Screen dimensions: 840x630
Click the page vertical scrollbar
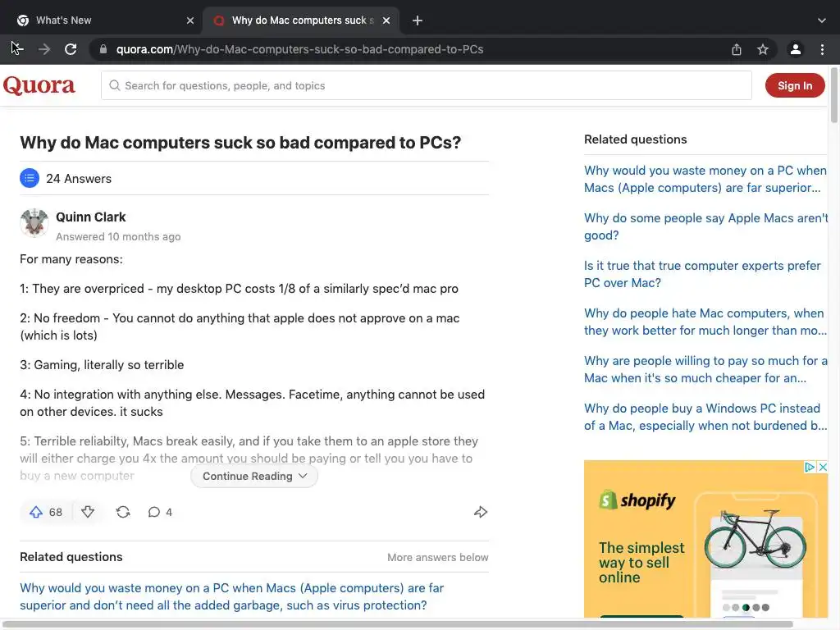[x=834, y=95]
